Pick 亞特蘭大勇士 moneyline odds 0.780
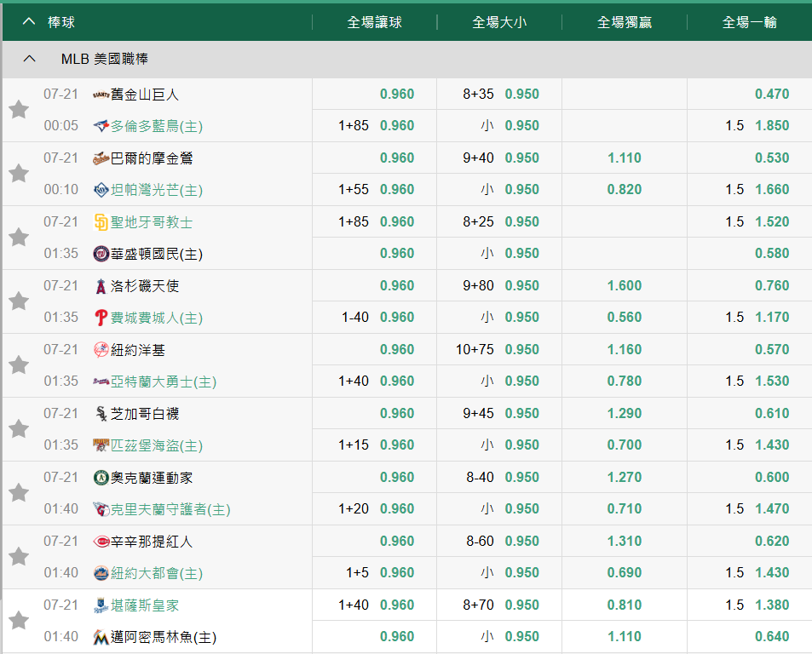Screen dimensions: 812x654 coord(625,381)
